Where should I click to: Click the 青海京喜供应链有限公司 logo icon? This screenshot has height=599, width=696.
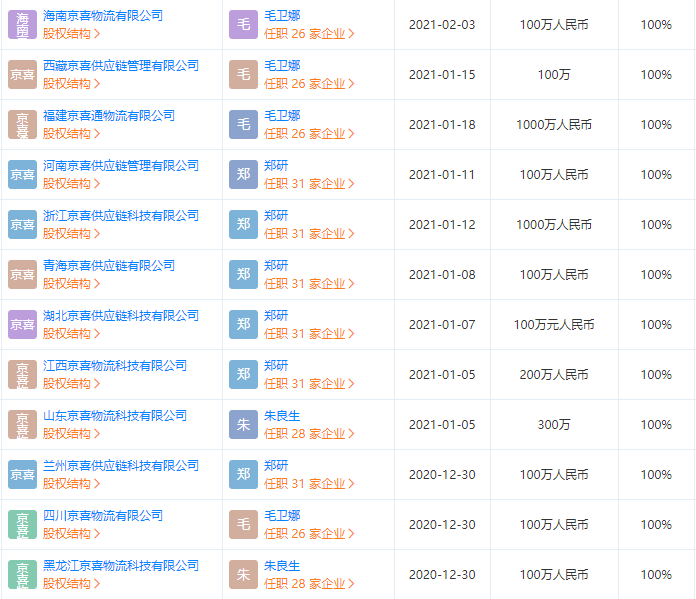tap(22, 275)
